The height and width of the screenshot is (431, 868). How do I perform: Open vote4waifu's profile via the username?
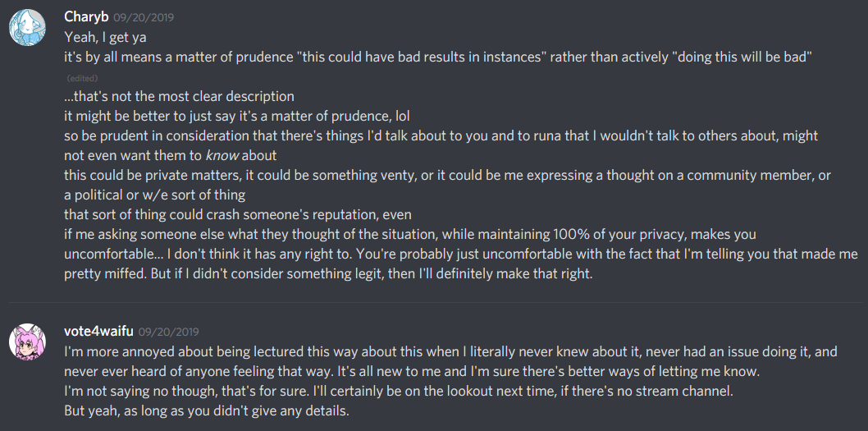tap(98, 330)
